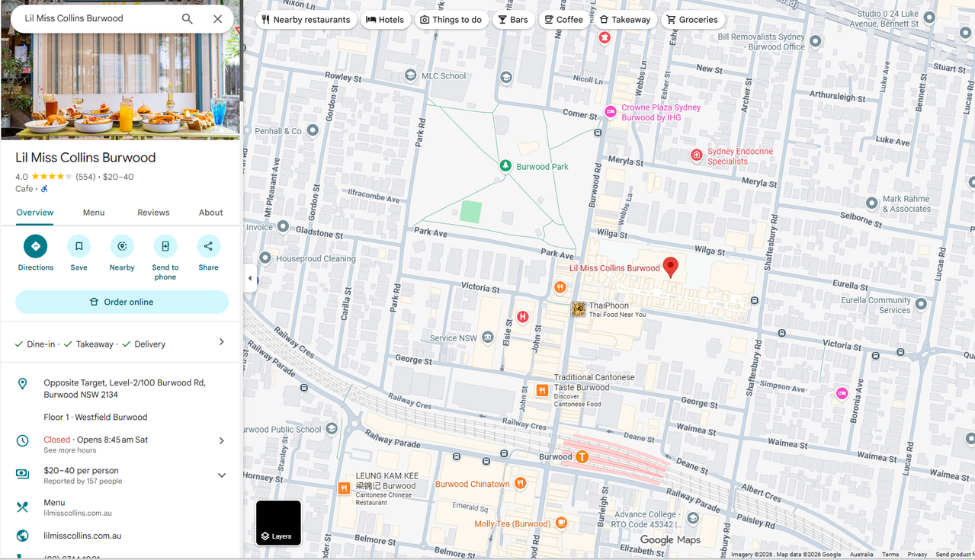Click the Crowne Plaza hotel marker
This screenshot has width=975, height=560.
click(x=611, y=112)
